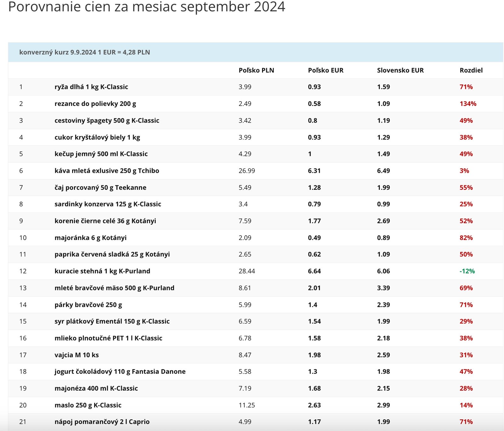
Task: Select vajcia M 10 ks
Action: pos(77,355)
